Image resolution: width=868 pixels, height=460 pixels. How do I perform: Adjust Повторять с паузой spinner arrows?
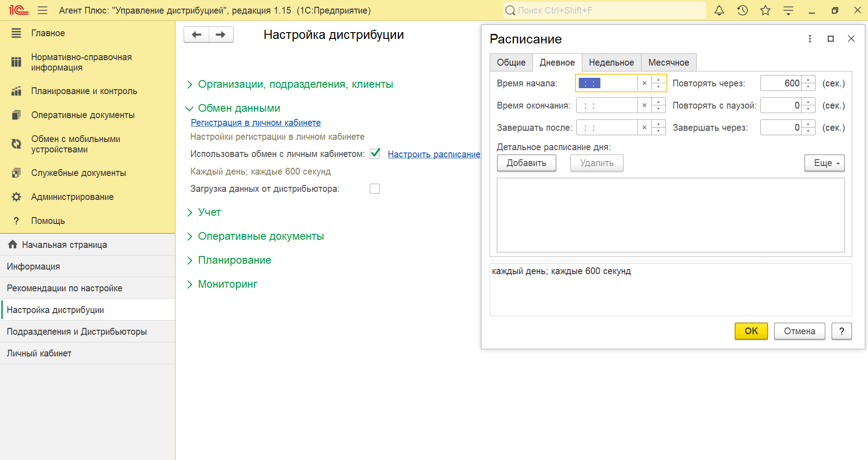[x=808, y=105]
